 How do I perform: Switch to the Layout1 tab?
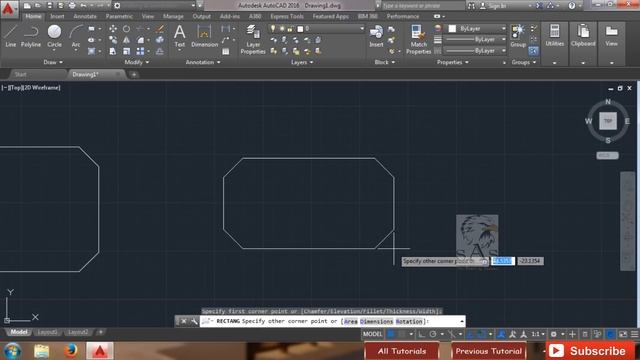(x=47, y=332)
